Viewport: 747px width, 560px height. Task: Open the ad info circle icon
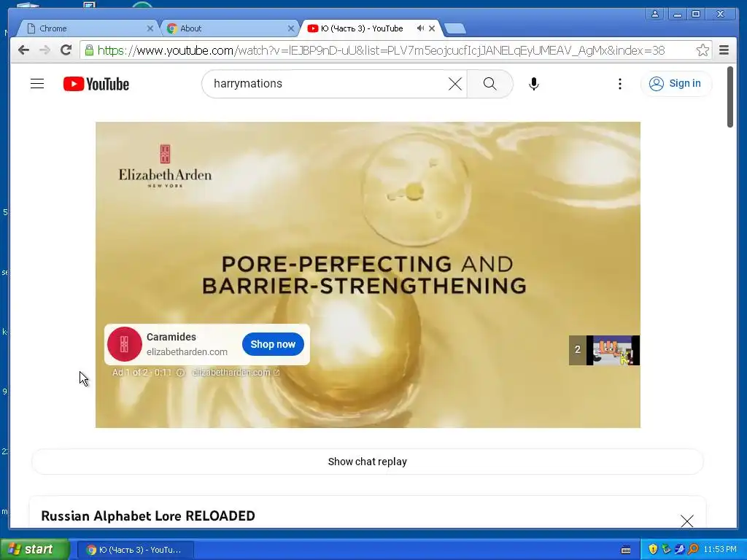[x=181, y=373]
